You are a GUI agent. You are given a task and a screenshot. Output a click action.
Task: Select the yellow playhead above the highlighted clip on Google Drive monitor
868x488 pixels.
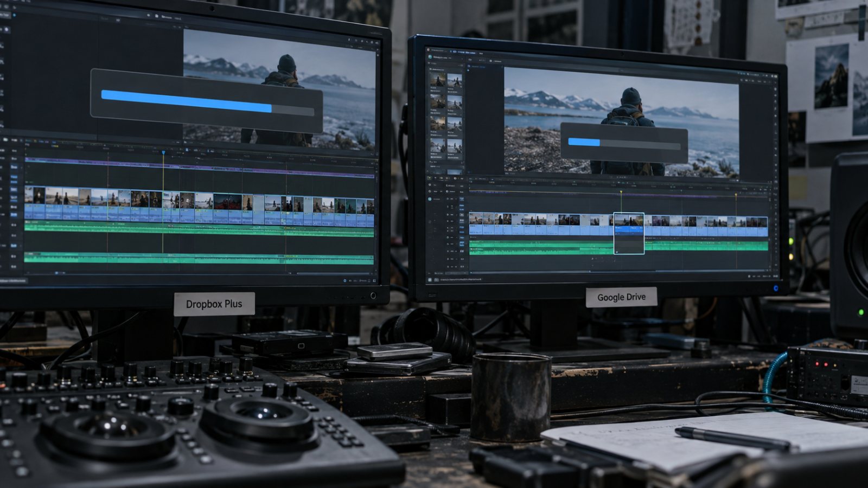coord(621,192)
